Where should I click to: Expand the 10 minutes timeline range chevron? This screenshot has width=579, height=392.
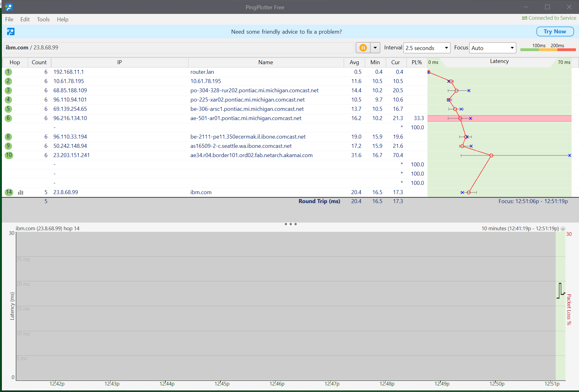click(563, 229)
